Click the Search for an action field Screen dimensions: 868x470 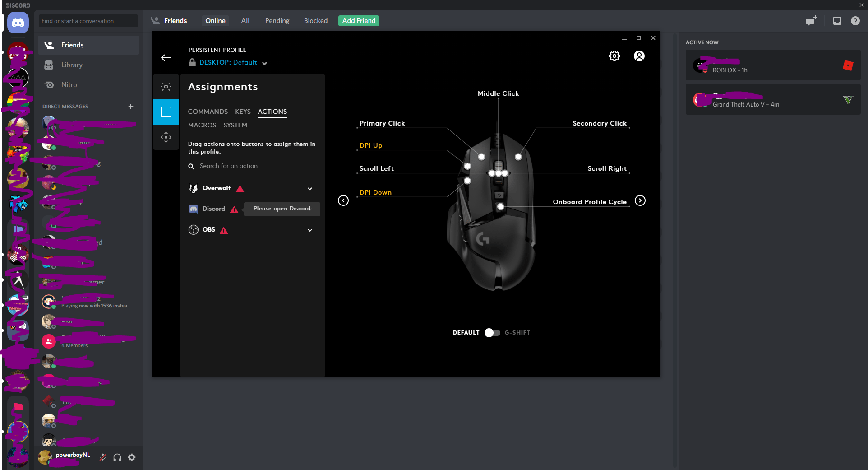click(x=252, y=166)
